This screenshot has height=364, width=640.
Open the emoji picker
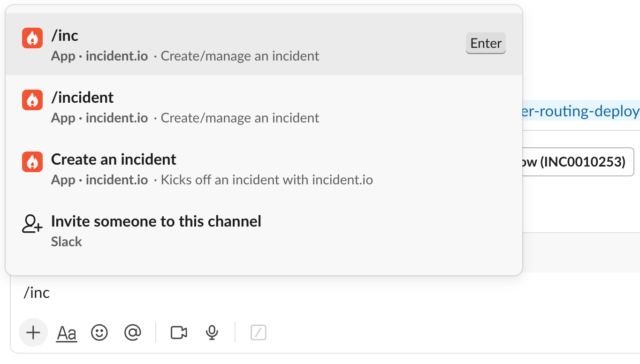click(x=99, y=333)
